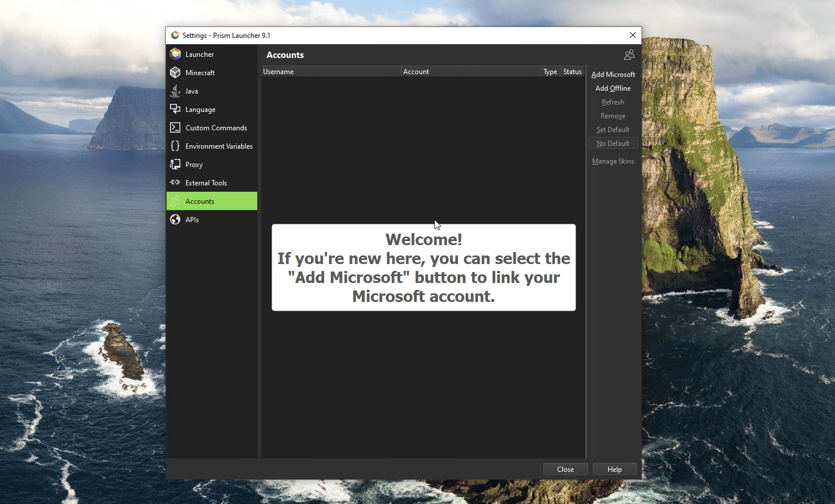This screenshot has width=835, height=504.
Task: Open Manage Skins
Action: pyautogui.click(x=613, y=161)
